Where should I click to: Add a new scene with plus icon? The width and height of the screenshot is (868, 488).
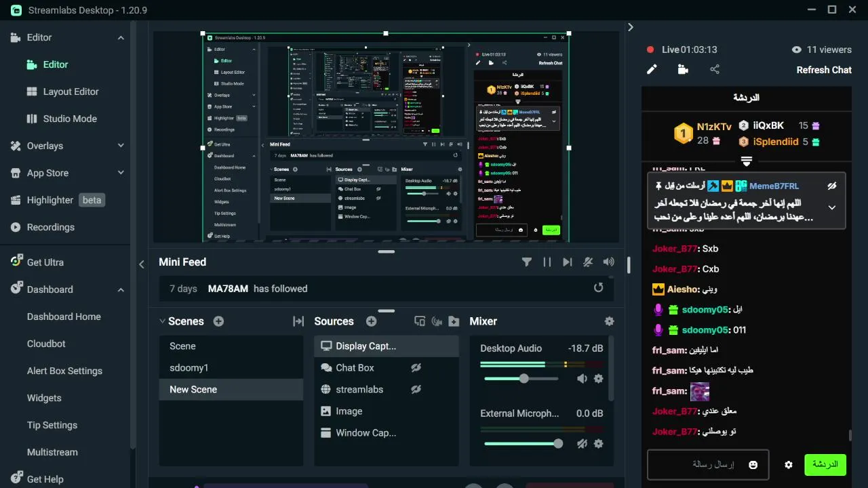tap(218, 321)
